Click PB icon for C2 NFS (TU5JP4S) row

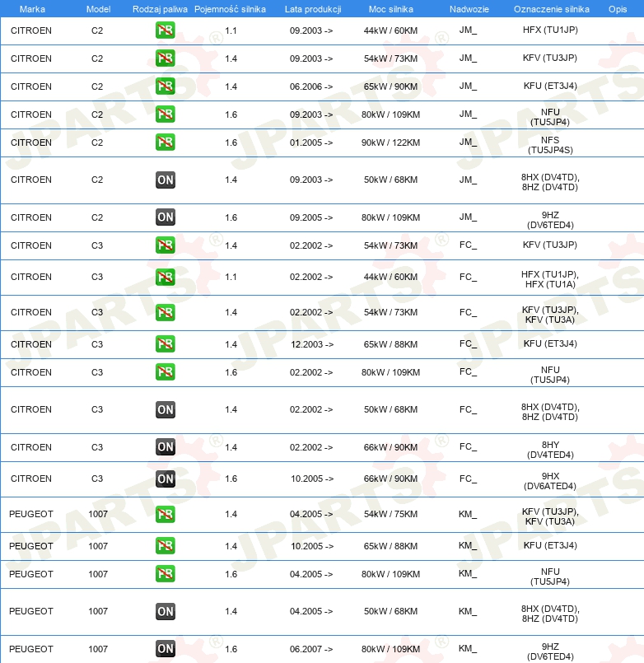point(165,142)
